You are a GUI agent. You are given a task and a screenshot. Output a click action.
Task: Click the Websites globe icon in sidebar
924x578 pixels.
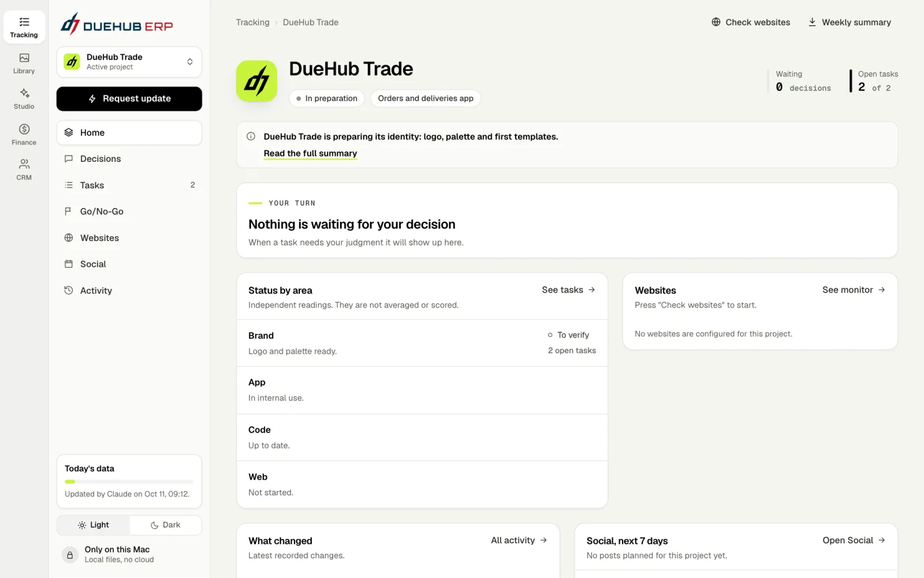tap(69, 238)
